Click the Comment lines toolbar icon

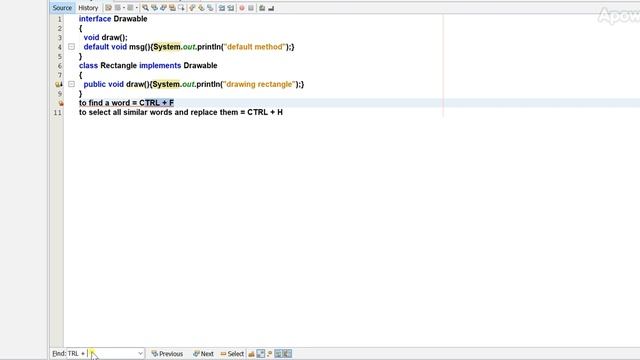pos(262,8)
